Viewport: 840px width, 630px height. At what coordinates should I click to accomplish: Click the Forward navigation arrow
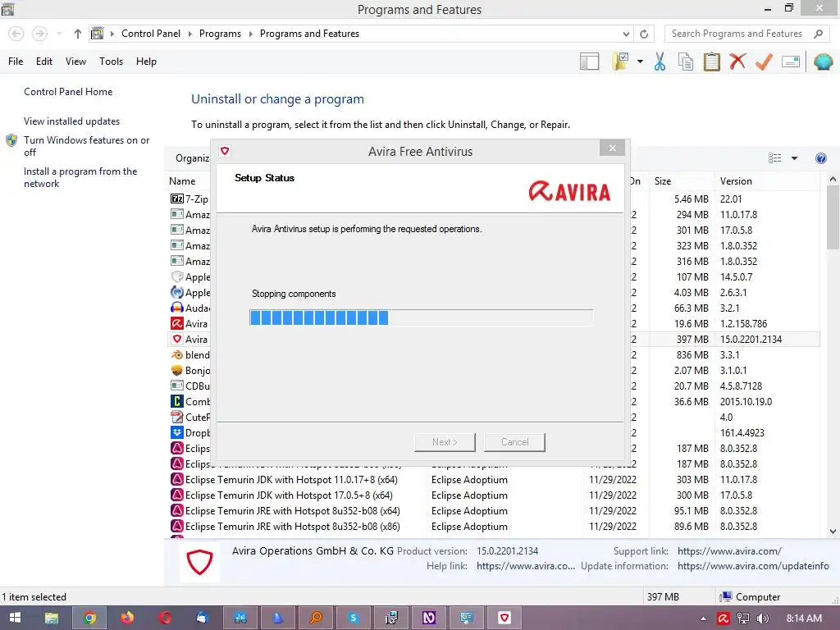(39, 34)
